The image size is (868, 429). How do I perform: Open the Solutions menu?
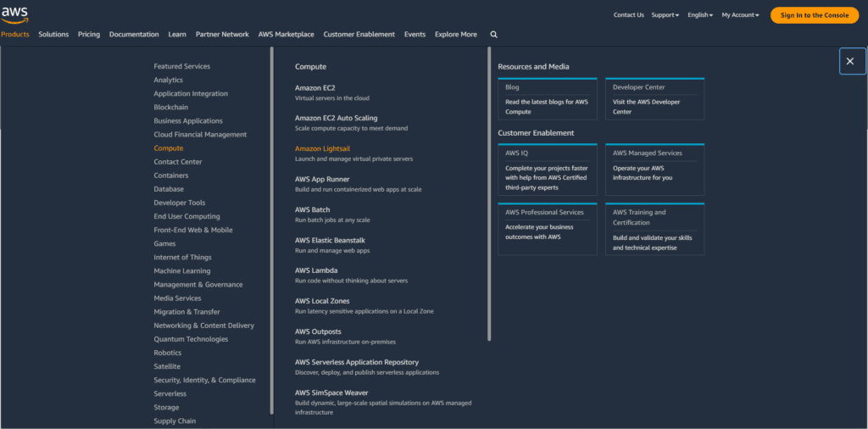click(53, 34)
